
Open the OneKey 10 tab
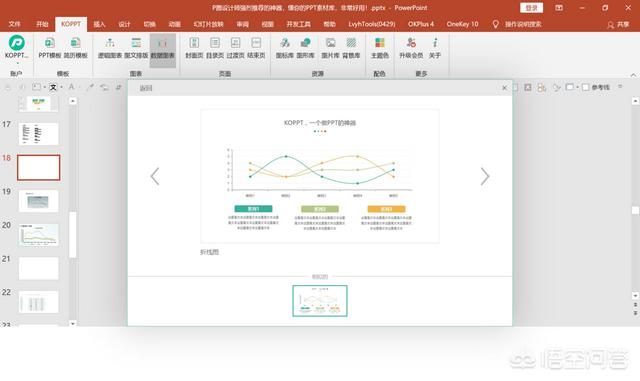[462, 24]
